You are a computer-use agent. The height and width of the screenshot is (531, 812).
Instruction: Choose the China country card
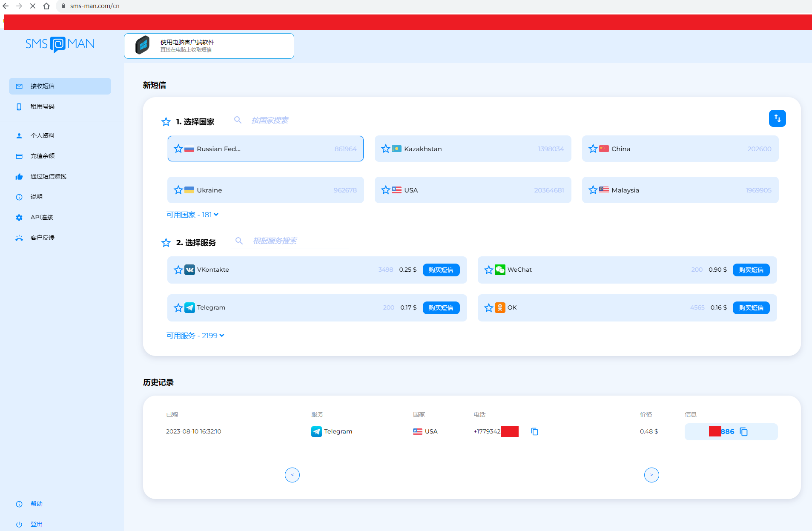coord(680,149)
